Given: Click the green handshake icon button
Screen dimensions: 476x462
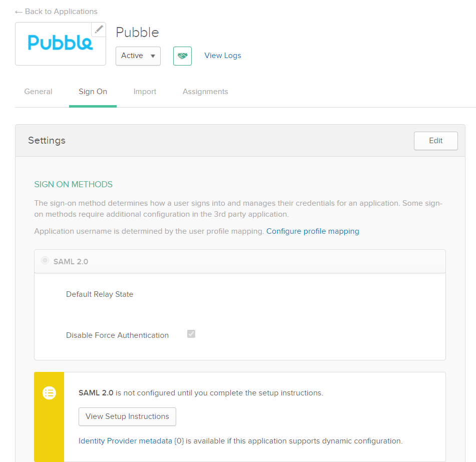Looking at the screenshot, I should 182,56.
